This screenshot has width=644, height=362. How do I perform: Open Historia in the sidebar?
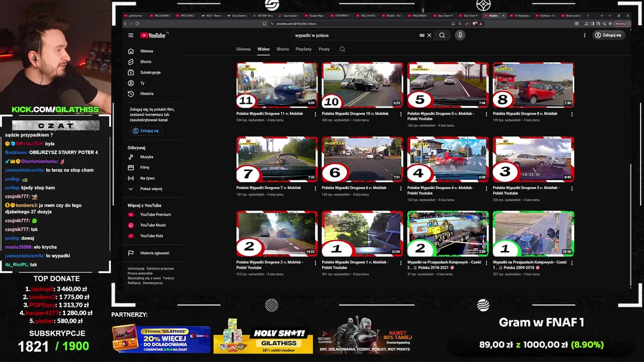point(147,94)
